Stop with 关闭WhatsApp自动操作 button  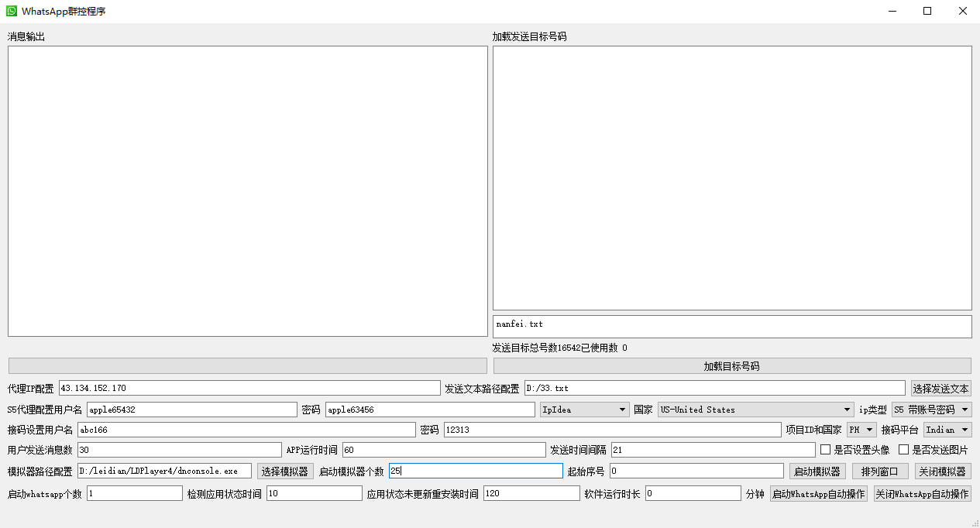pyautogui.click(x=922, y=494)
